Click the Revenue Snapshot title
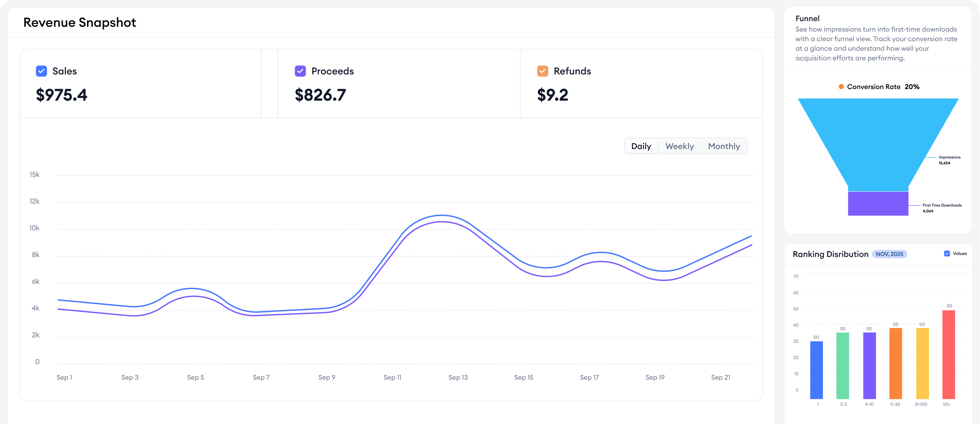980x424 pixels. (80, 23)
